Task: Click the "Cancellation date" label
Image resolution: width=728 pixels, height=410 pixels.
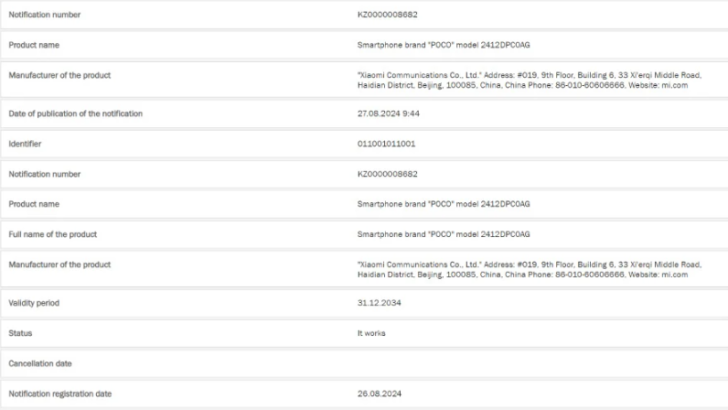Action: [x=39, y=362]
